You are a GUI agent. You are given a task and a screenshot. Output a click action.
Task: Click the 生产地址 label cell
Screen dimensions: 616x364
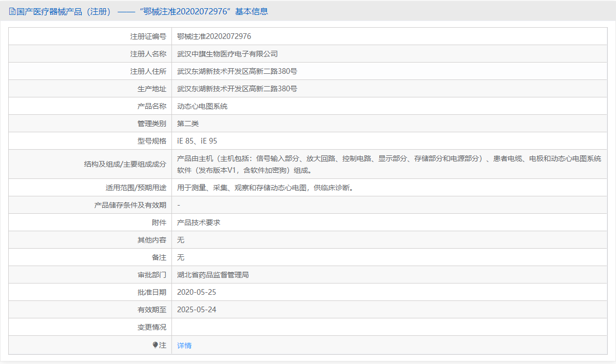(x=90, y=89)
